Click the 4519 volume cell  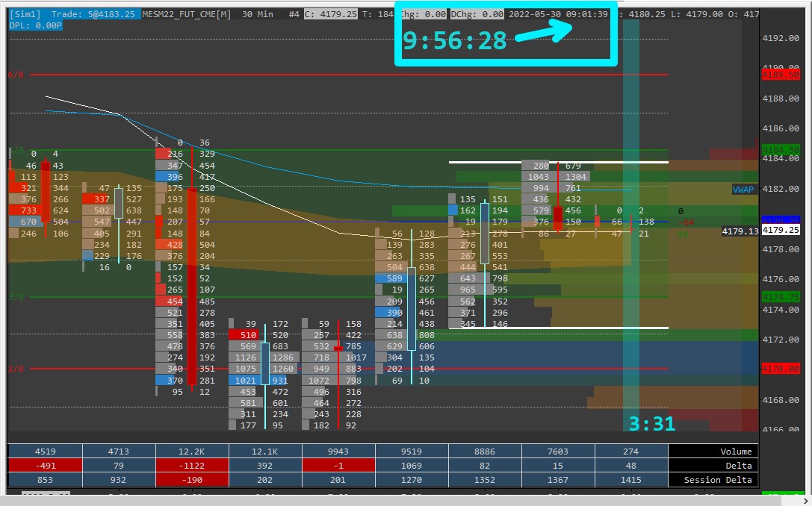point(45,452)
